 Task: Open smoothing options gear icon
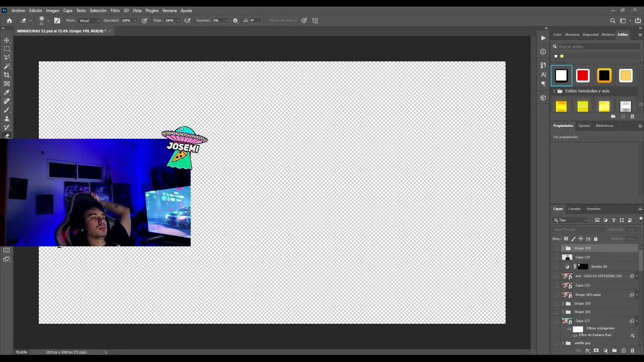[235, 21]
